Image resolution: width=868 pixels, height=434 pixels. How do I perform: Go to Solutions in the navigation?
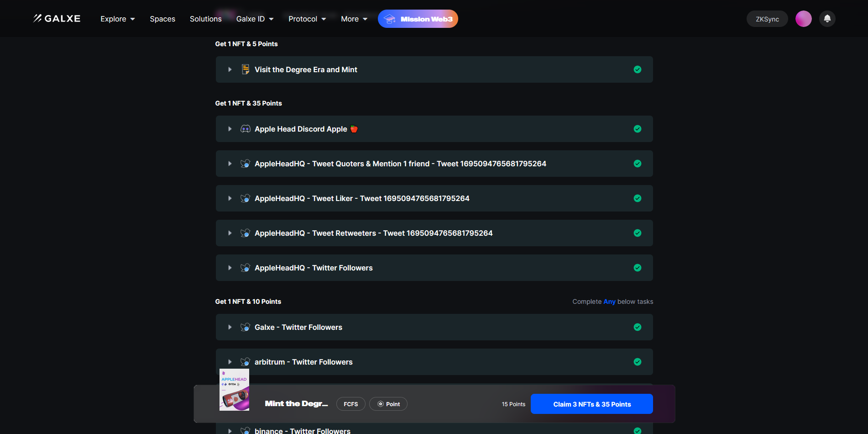[205, 19]
